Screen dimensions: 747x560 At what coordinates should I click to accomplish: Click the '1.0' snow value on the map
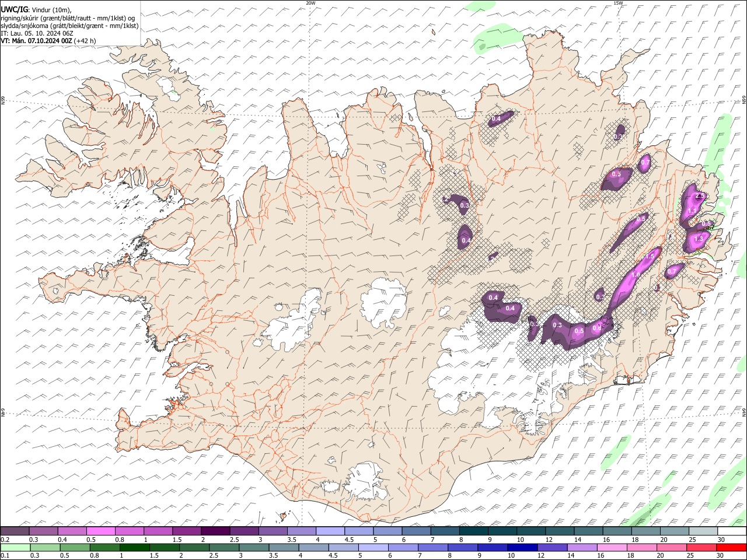point(636,275)
